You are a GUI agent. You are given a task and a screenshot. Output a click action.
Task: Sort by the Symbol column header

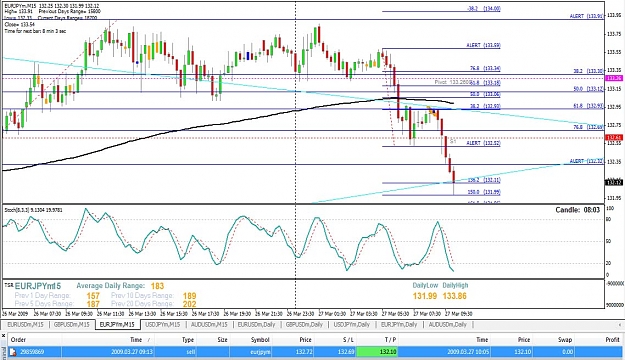coord(260,340)
